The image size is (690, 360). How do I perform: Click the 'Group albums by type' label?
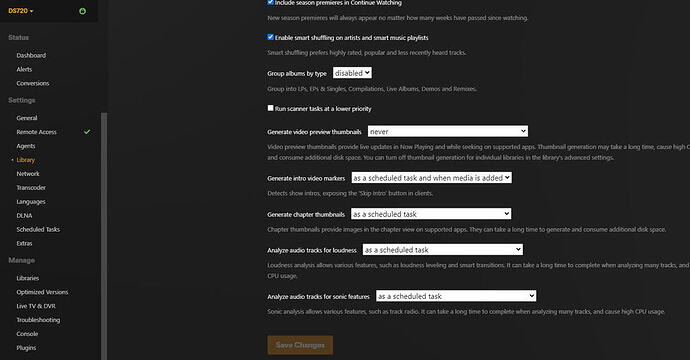297,73
